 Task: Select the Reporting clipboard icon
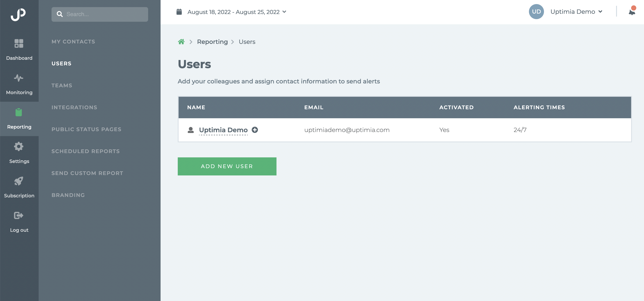pyautogui.click(x=19, y=112)
